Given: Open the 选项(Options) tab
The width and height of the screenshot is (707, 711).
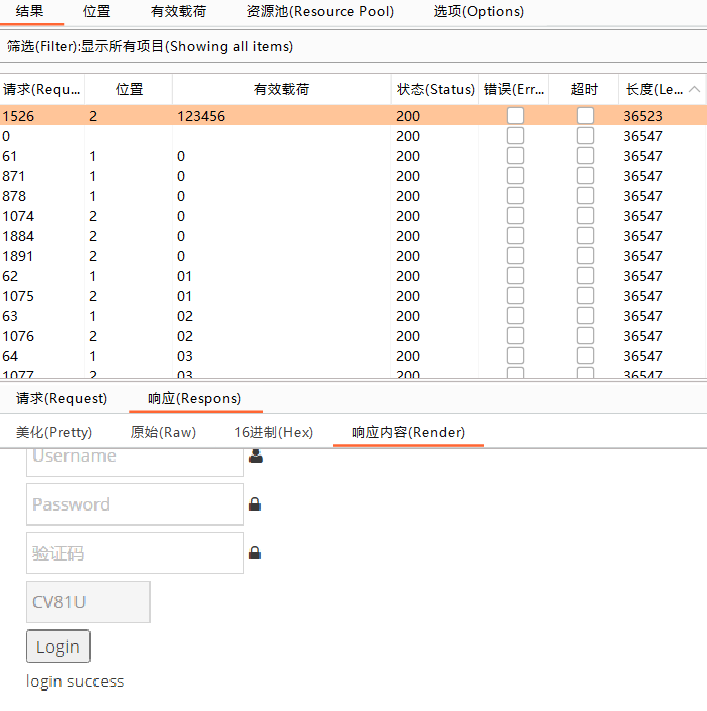Looking at the screenshot, I should click(479, 11).
